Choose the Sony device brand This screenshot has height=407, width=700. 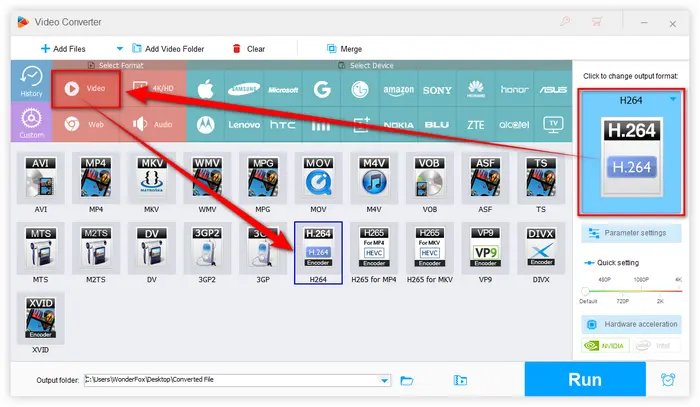click(437, 89)
